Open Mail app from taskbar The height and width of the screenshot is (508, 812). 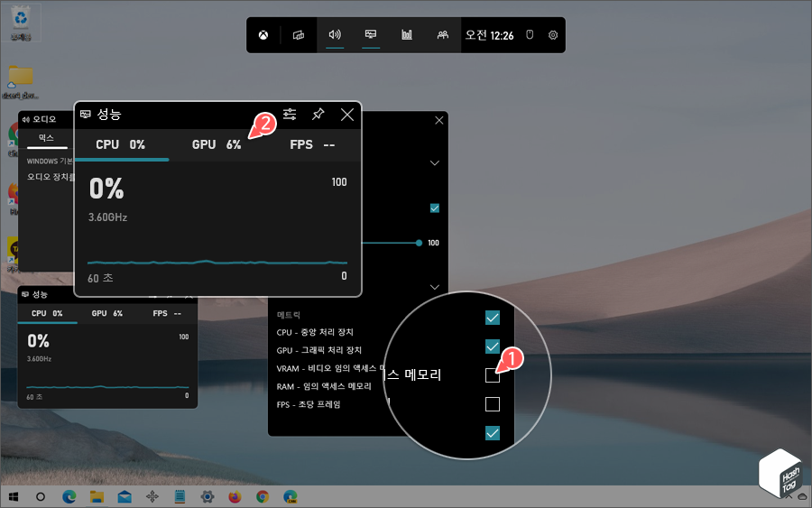click(x=125, y=497)
